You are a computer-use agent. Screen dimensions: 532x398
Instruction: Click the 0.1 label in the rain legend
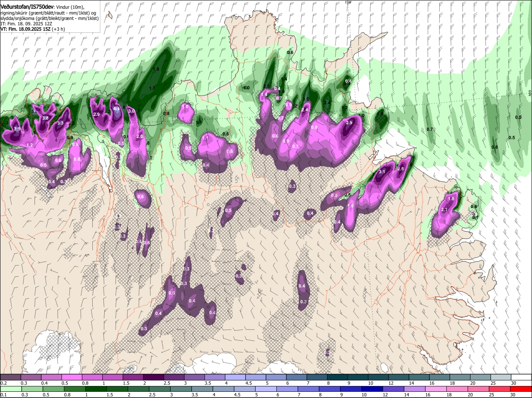[3, 395]
